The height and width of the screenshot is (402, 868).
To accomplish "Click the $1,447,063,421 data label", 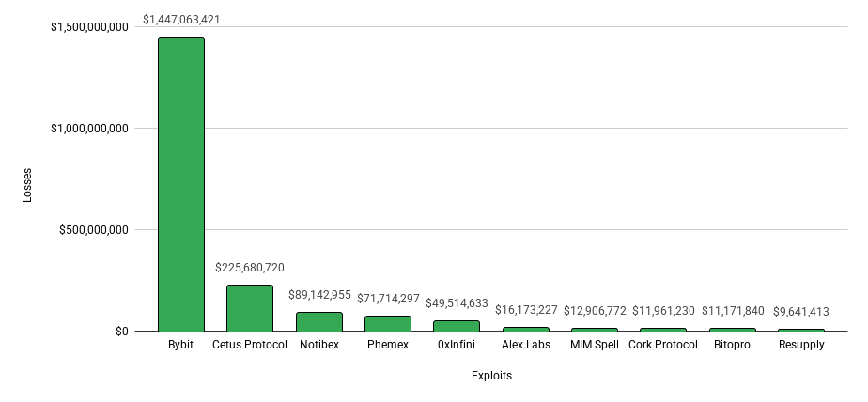I will [181, 19].
